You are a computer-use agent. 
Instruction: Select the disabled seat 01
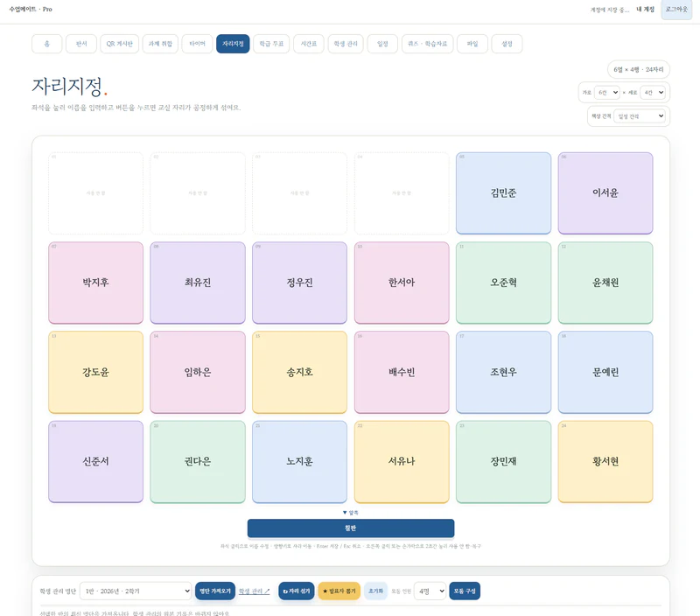(x=96, y=193)
